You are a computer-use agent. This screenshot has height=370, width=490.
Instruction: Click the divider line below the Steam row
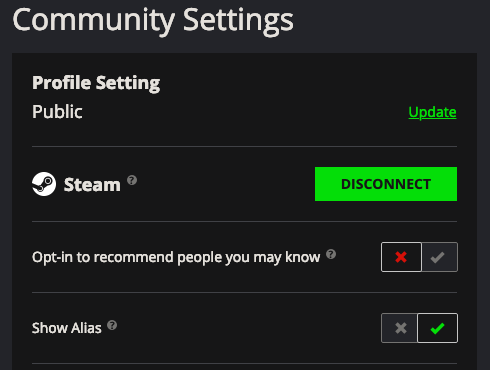coord(244,221)
